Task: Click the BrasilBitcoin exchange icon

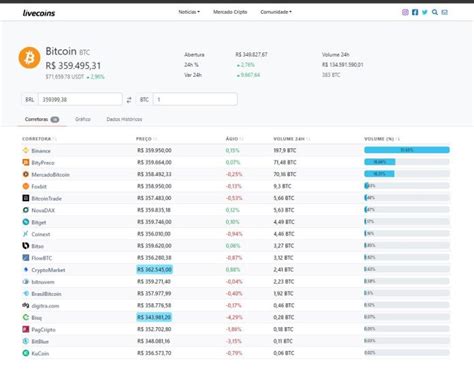Action: click(26, 293)
